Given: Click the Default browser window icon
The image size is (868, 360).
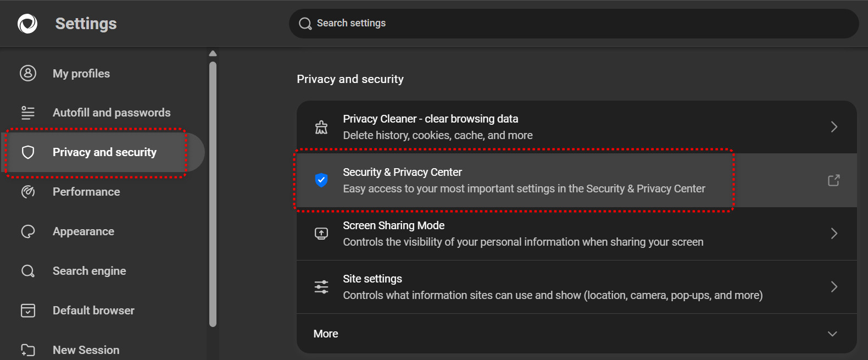Looking at the screenshot, I should (28, 311).
